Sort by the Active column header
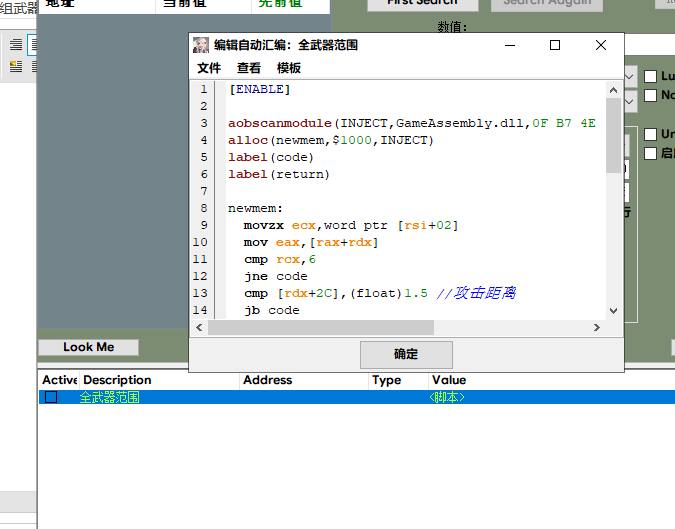675x529 pixels. tap(59, 380)
